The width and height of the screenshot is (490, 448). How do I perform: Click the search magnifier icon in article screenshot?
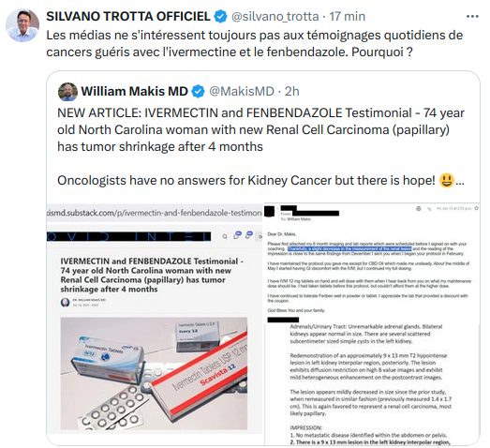tap(225, 237)
